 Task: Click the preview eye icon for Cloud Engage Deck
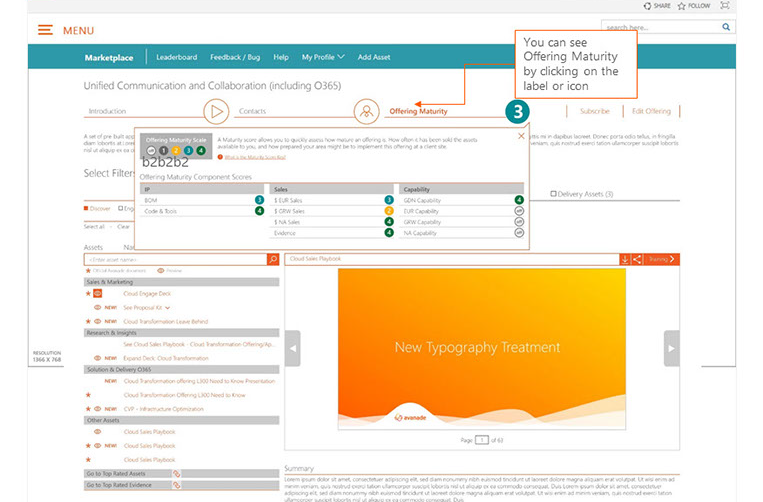tap(98, 294)
